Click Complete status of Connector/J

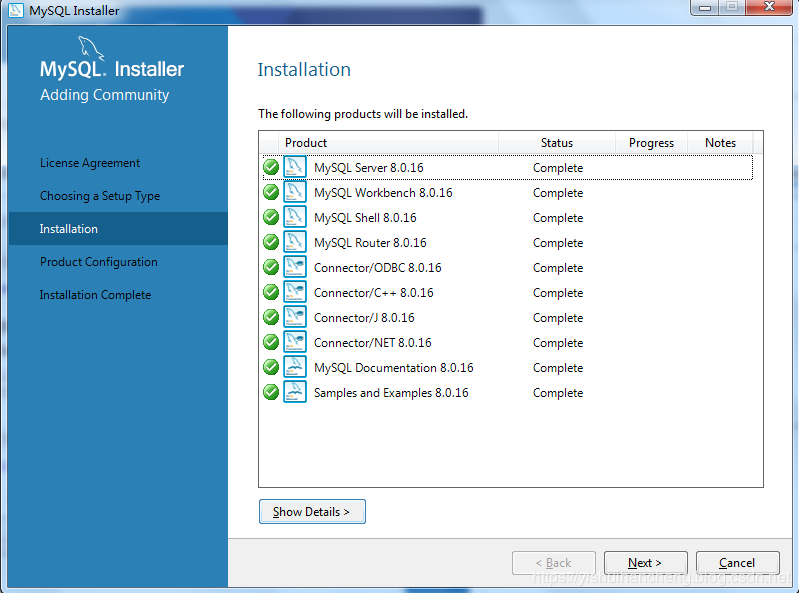click(558, 317)
